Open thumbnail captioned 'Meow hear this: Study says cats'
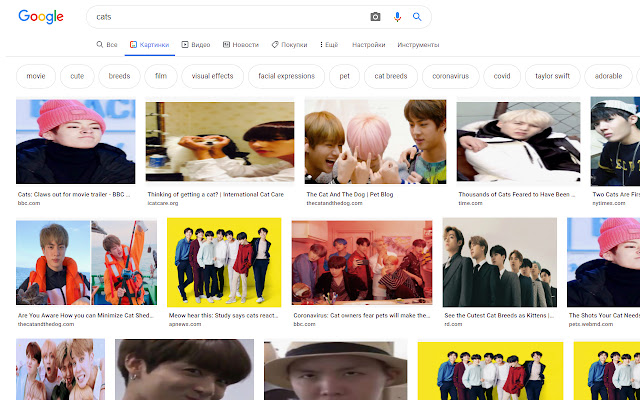Screen dimensions: 640x400 [224, 262]
